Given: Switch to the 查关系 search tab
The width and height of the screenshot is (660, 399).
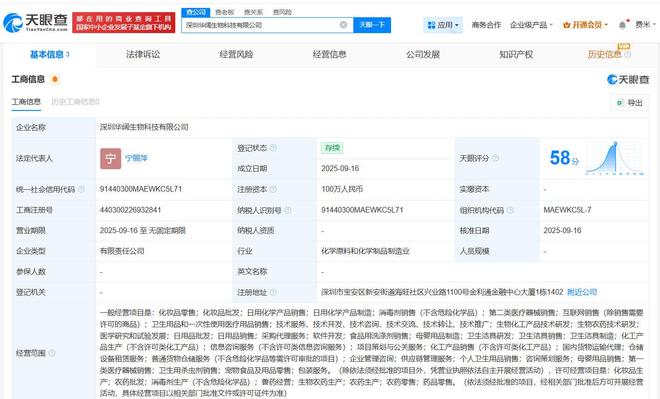Looking at the screenshot, I should pyautogui.click(x=253, y=12).
